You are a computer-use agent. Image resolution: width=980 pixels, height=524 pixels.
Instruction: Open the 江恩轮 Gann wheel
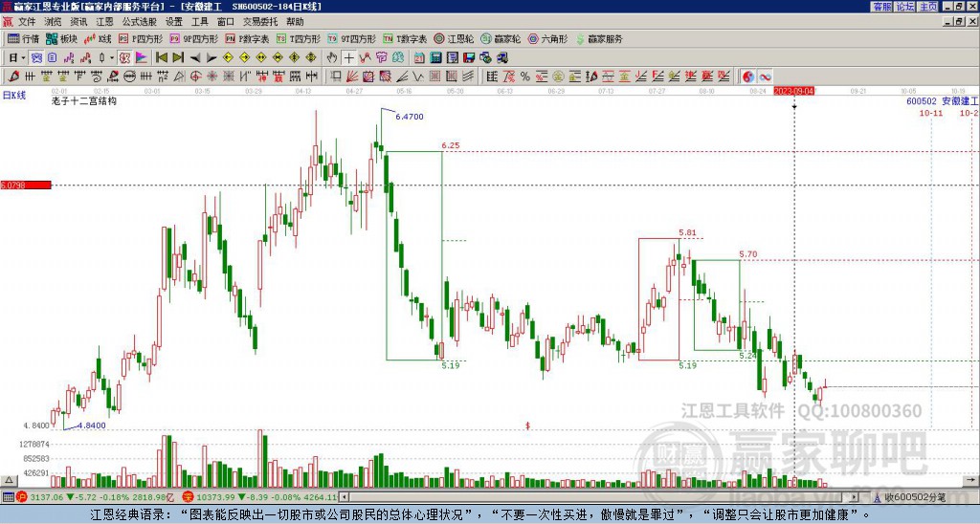pos(454,38)
